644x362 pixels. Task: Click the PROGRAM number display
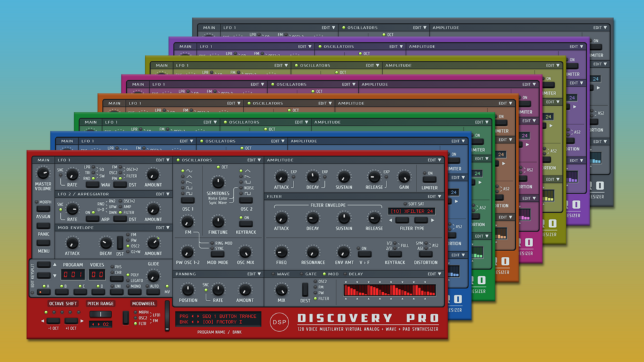coord(73,275)
